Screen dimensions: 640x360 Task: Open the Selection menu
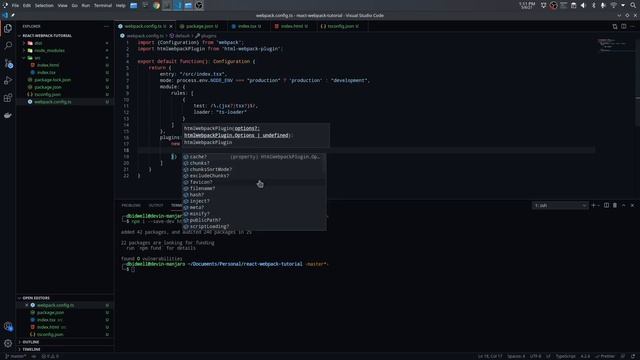(44, 5)
